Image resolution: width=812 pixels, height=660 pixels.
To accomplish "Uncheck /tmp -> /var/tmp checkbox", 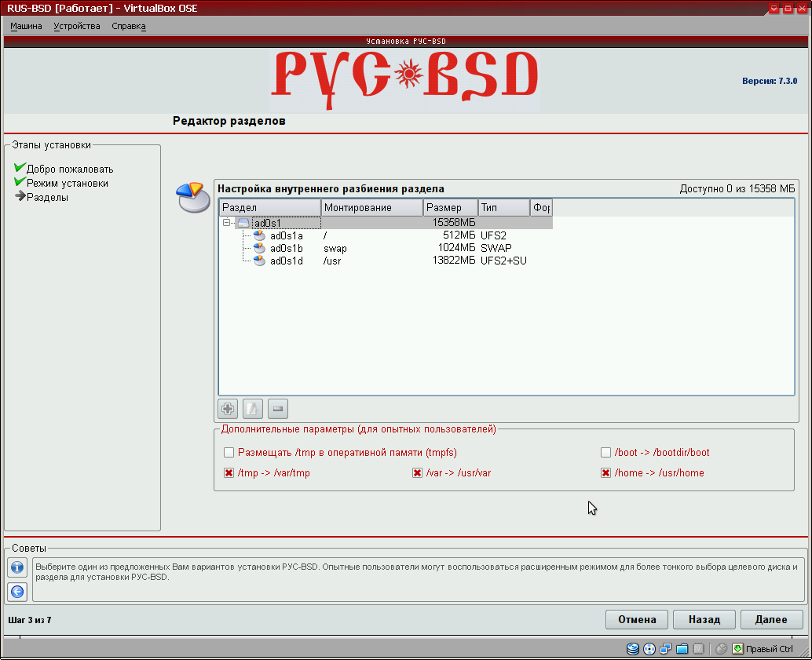I will pyautogui.click(x=229, y=472).
